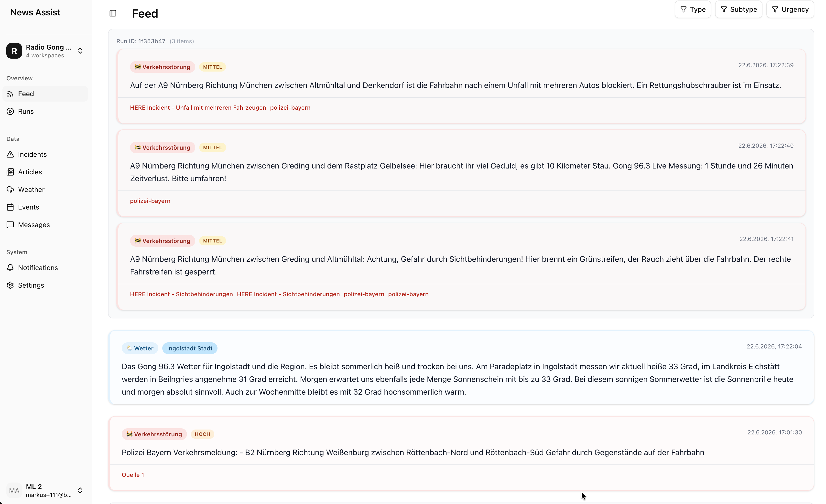Screen dimensions: 826x504
Task: Open the Messages section
Action: click(x=45, y=225)
